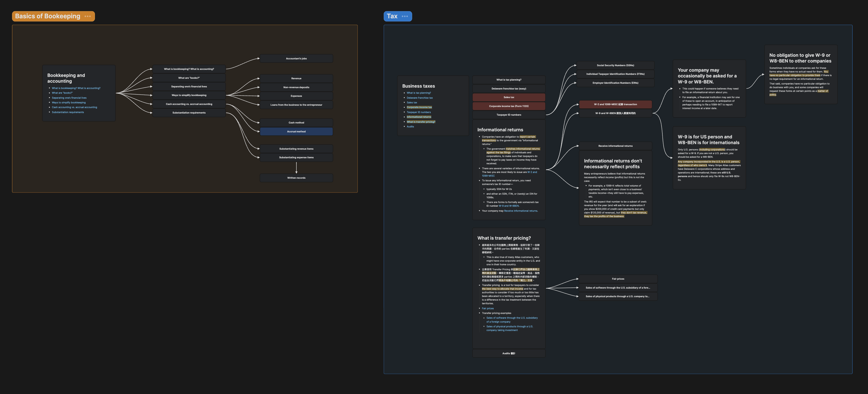Screen dimensions: 868x394
Task: Select the "What is tax planning?" card
Action: tap(509, 80)
